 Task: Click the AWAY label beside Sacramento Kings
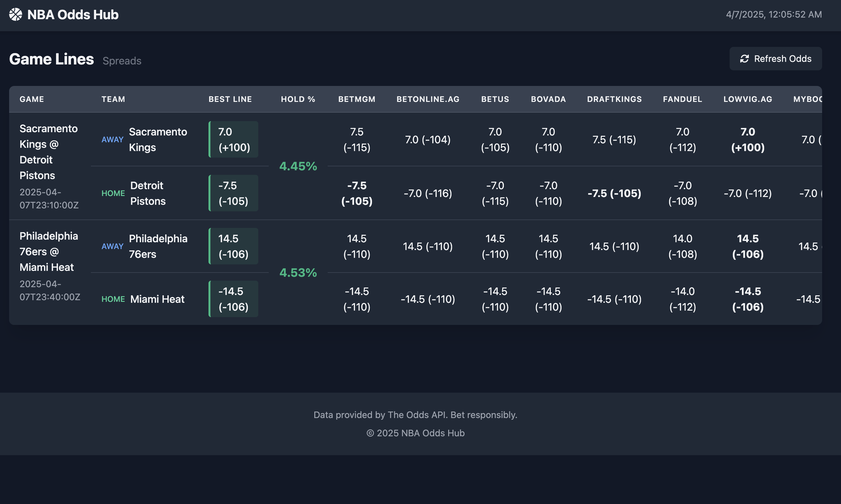[x=112, y=140]
